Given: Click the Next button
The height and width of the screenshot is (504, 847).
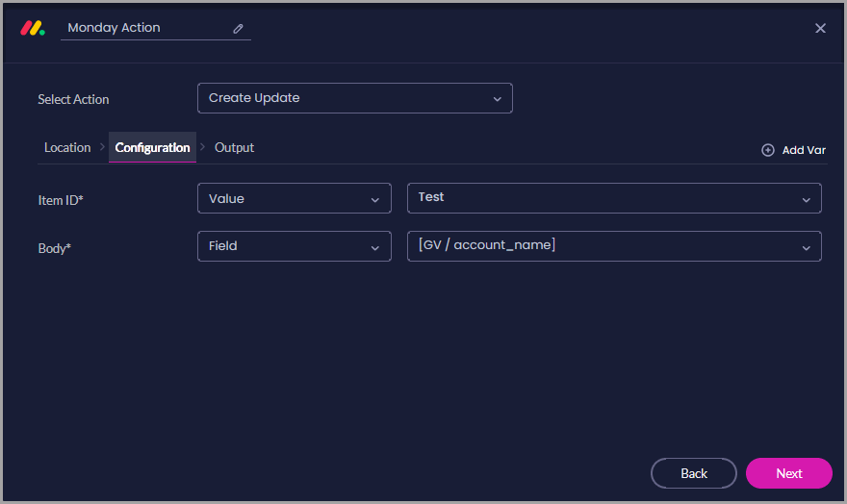Looking at the screenshot, I should click(788, 473).
